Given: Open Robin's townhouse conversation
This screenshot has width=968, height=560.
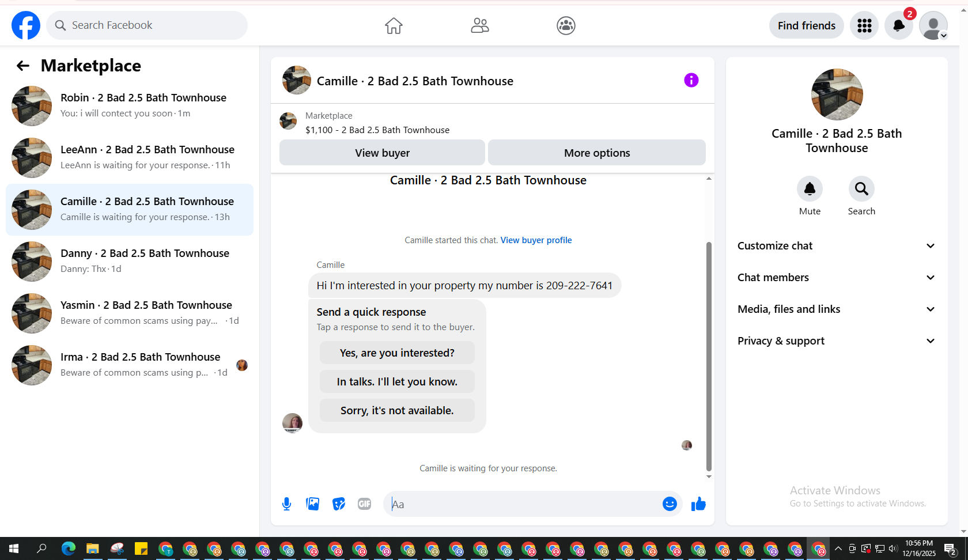Looking at the screenshot, I should click(x=130, y=106).
